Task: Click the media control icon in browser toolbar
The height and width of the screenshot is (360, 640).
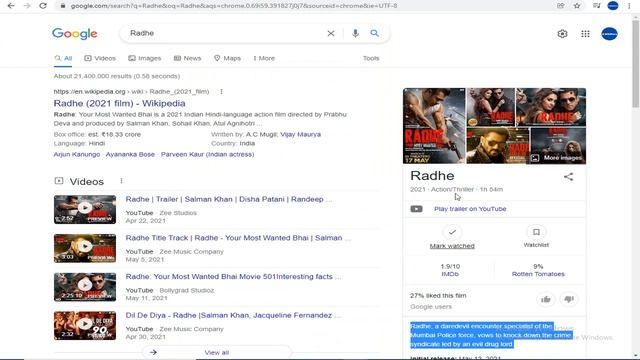Action: [597, 6]
